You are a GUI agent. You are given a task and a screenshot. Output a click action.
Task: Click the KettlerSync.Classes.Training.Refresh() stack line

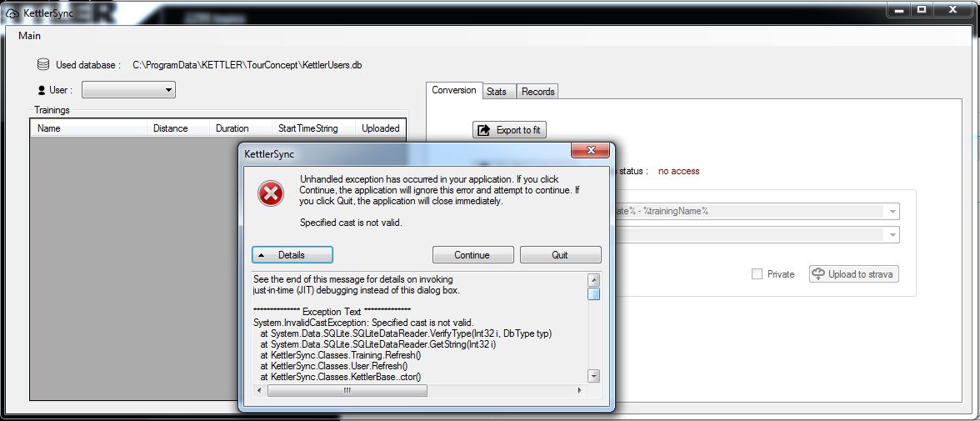pyautogui.click(x=341, y=355)
